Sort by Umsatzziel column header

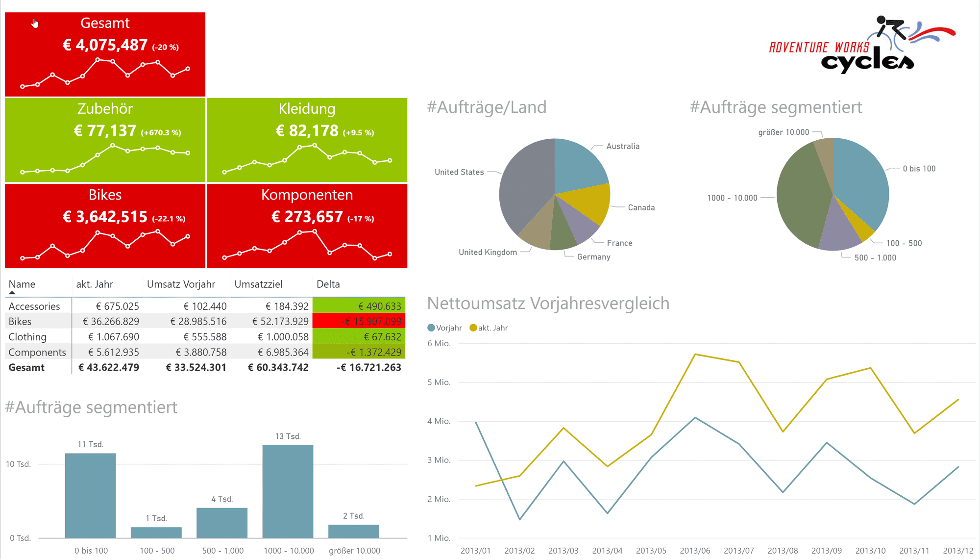pos(258,284)
